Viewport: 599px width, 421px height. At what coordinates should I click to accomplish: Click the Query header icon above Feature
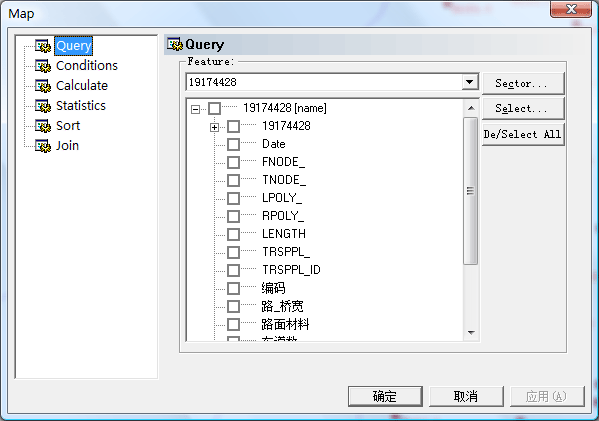click(x=175, y=44)
